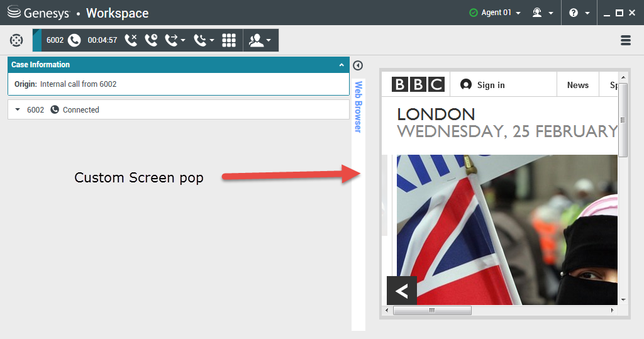Image resolution: width=644 pixels, height=339 pixels.
Task: Click the browser horizontal scrollbar thumb
Action: pos(432,310)
